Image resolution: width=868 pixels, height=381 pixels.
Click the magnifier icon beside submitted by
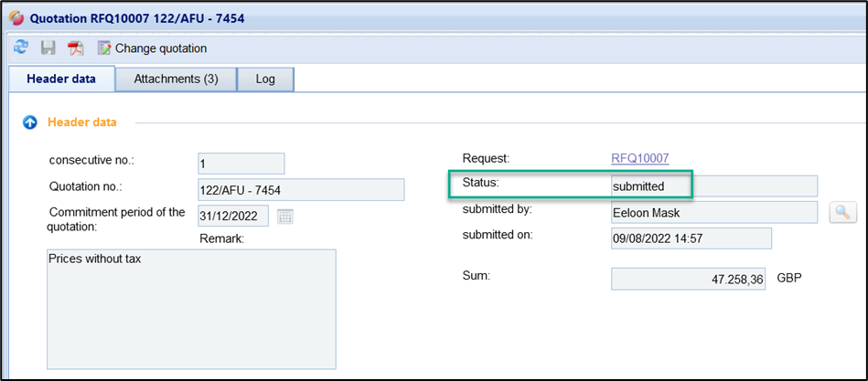[x=842, y=212]
